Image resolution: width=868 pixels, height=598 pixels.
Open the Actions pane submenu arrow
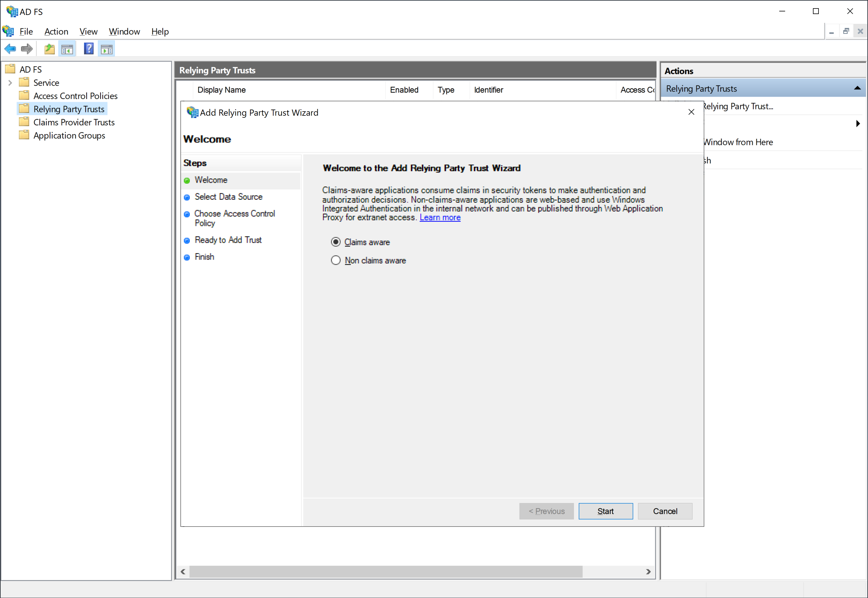tap(858, 124)
